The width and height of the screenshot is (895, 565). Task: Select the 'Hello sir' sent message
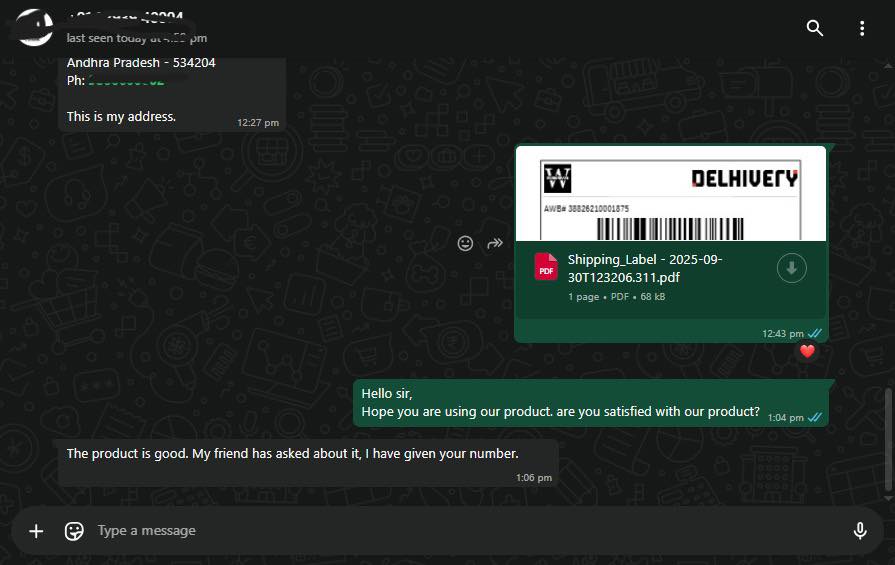click(560, 403)
